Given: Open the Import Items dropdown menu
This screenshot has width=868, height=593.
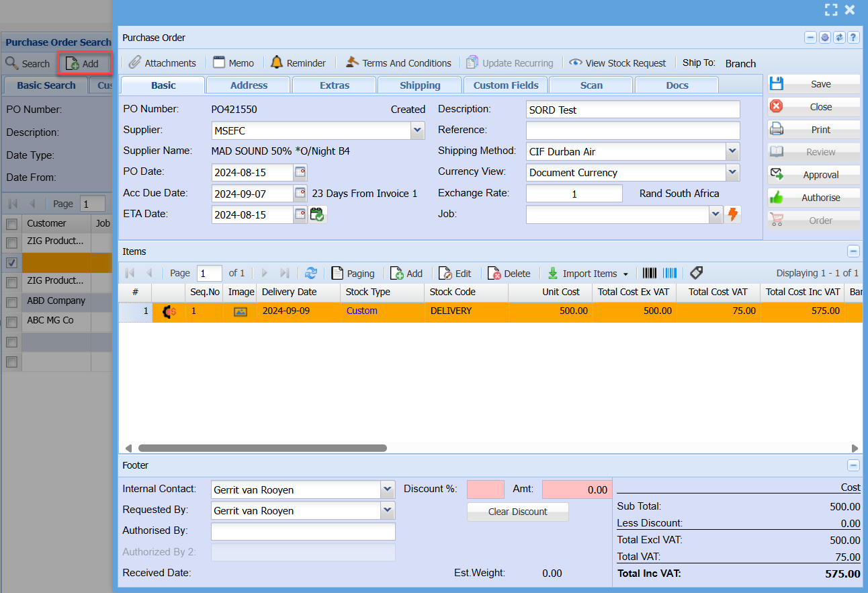Looking at the screenshot, I should tap(625, 274).
